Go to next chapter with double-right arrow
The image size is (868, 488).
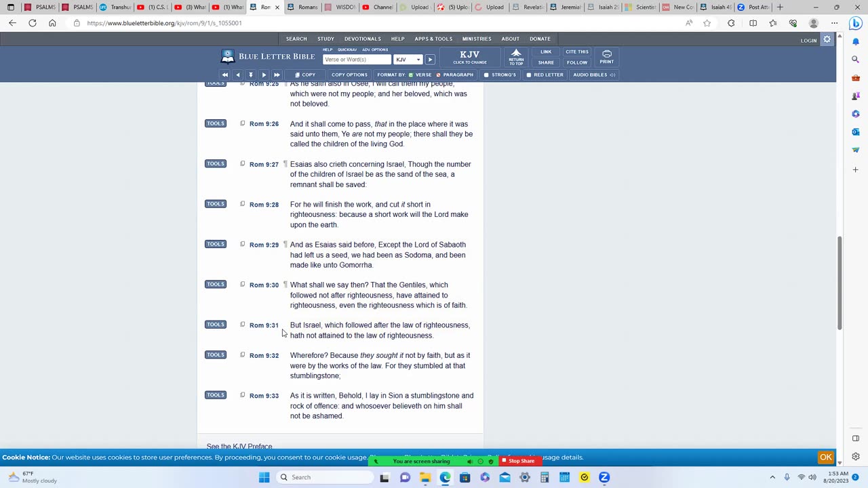[x=277, y=75]
